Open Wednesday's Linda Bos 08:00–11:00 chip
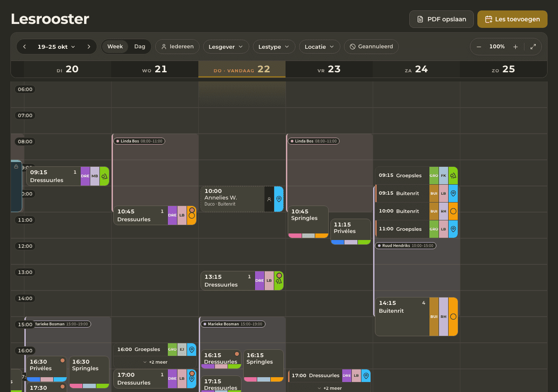 (139, 141)
